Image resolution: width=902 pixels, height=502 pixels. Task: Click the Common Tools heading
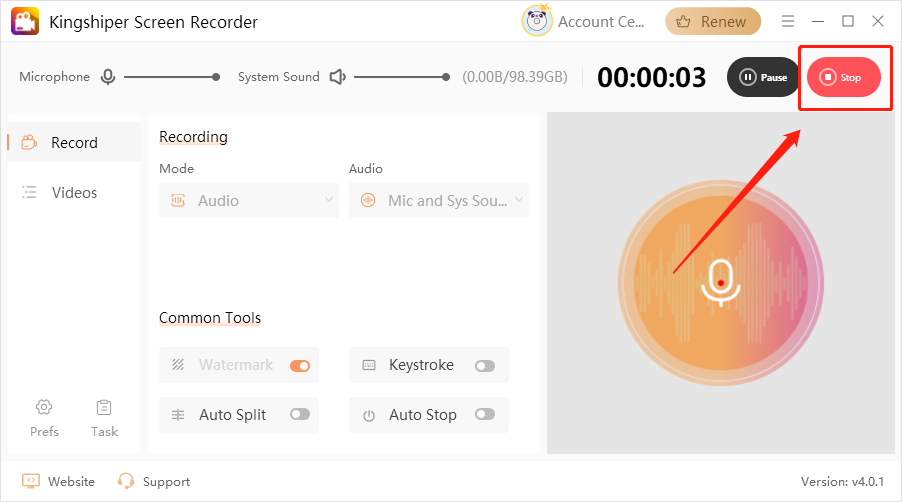(210, 317)
